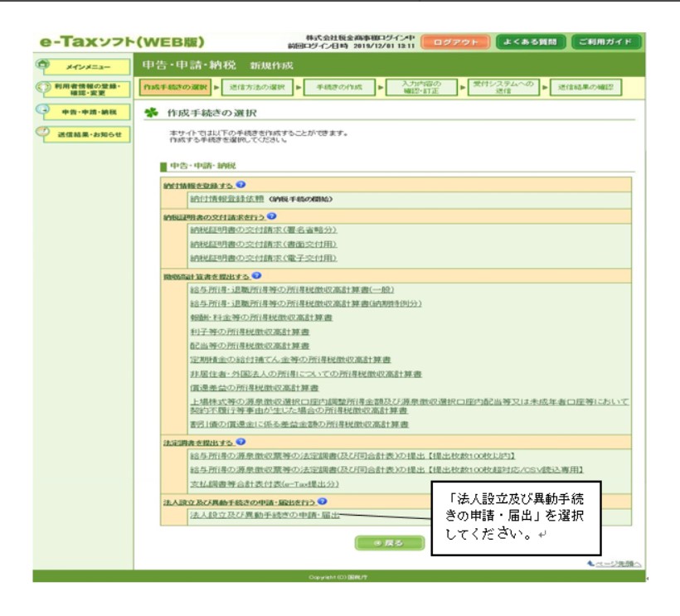This screenshot has width=680, height=616.
Task: Select the 入力内容の確認・訂正 step tab
Action: 421,87
